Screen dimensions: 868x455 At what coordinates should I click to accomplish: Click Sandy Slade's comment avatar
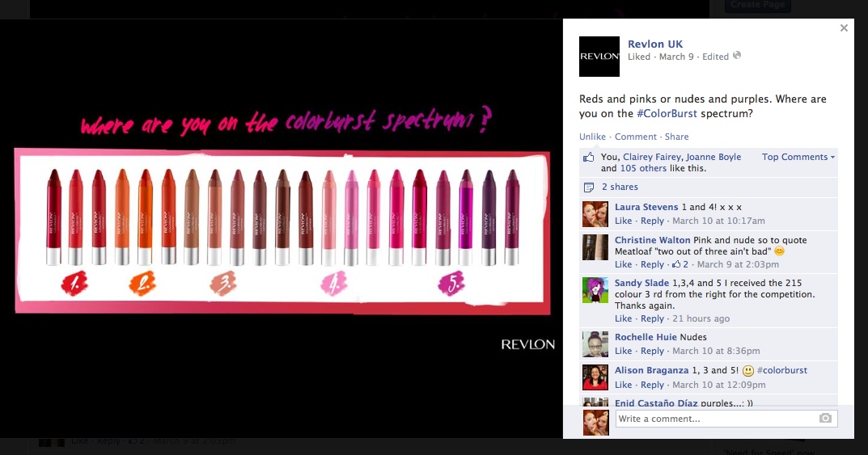coord(595,289)
